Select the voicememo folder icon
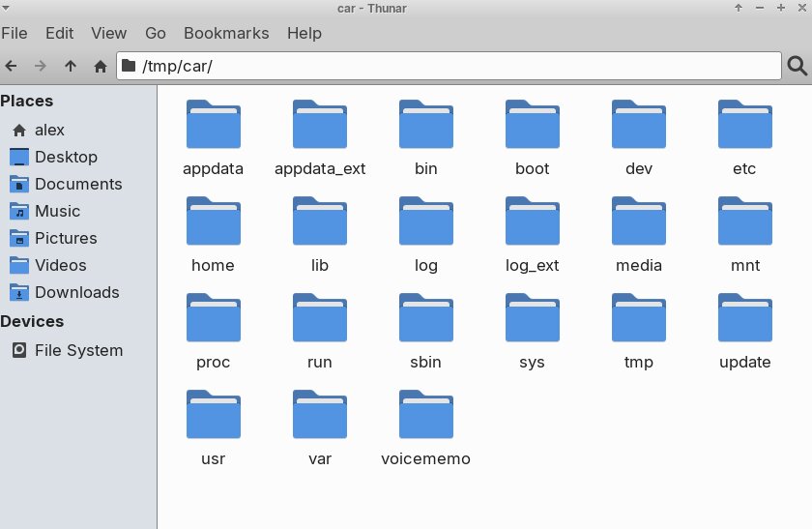The width and height of the screenshot is (812, 529). pos(425,416)
